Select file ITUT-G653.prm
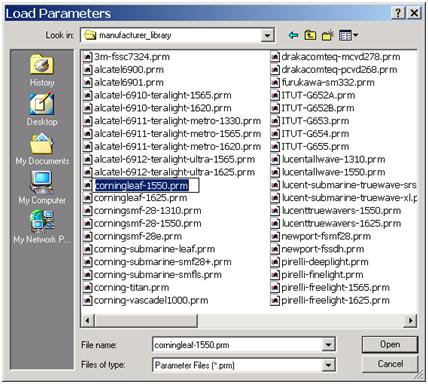428x384 pixels. 315,121
